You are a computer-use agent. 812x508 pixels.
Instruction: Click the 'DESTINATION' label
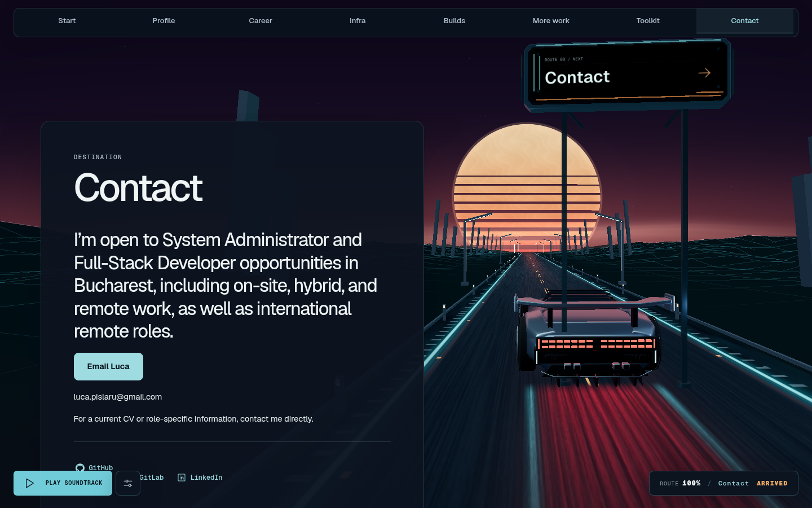[98, 157]
